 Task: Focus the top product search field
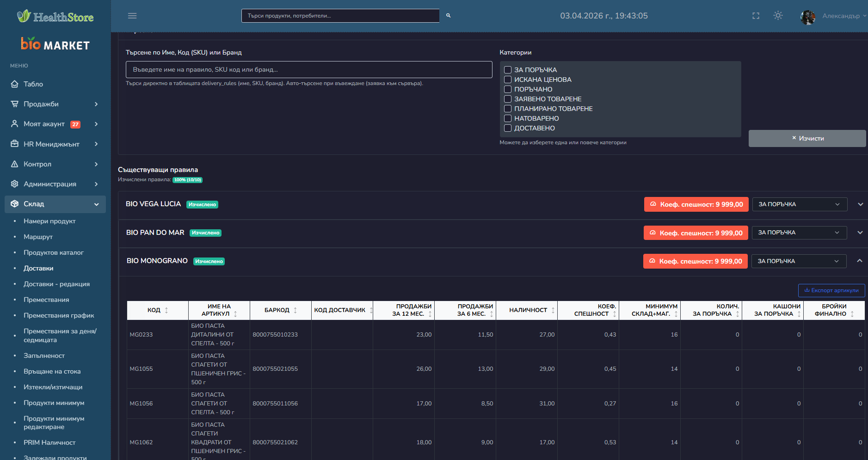[x=340, y=16]
